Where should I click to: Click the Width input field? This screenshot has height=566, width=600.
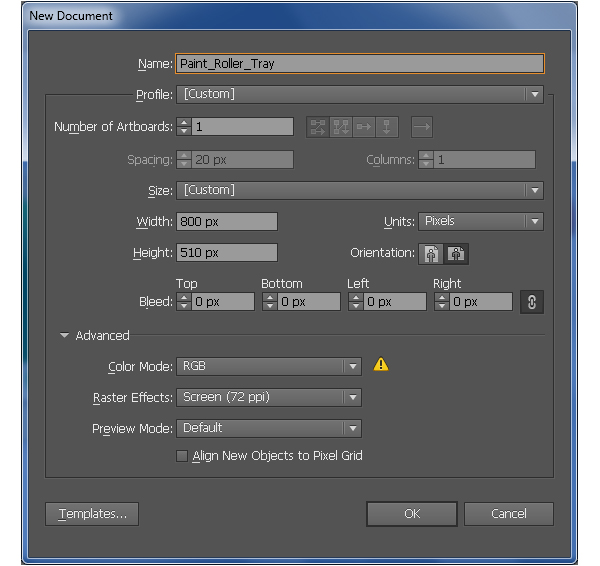pos(227,222)
